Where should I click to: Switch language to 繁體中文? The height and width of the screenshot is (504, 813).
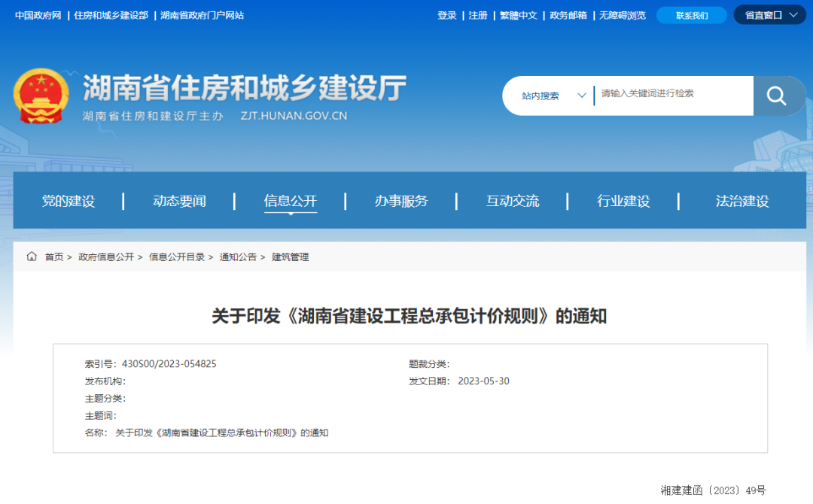[519, 15]
